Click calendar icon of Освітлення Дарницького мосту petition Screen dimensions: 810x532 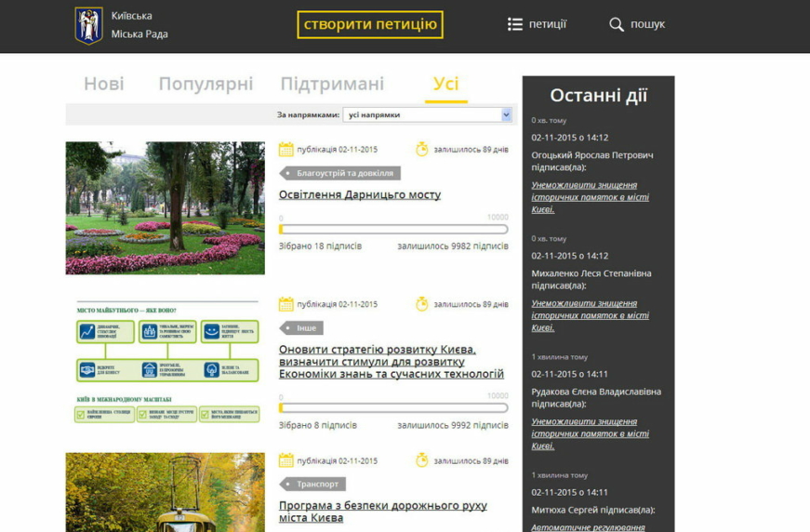pos(286,149)
